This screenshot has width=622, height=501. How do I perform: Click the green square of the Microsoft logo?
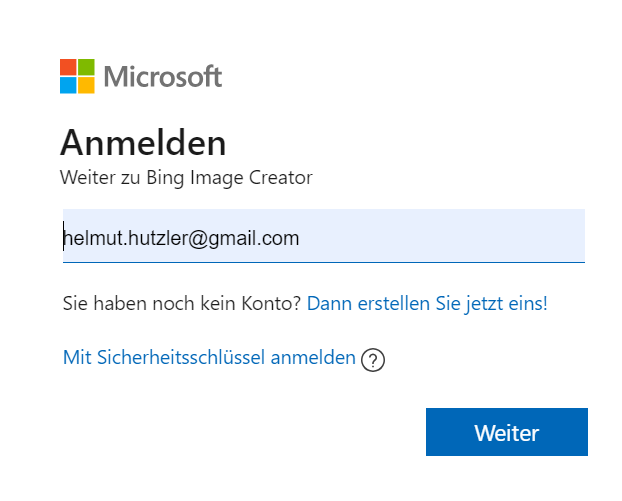click(x=86, y=67)
